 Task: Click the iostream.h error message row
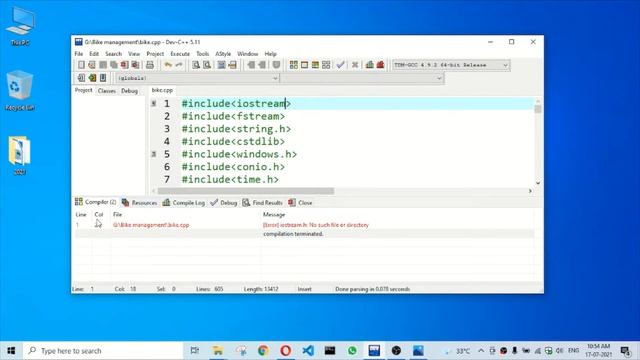304,225
